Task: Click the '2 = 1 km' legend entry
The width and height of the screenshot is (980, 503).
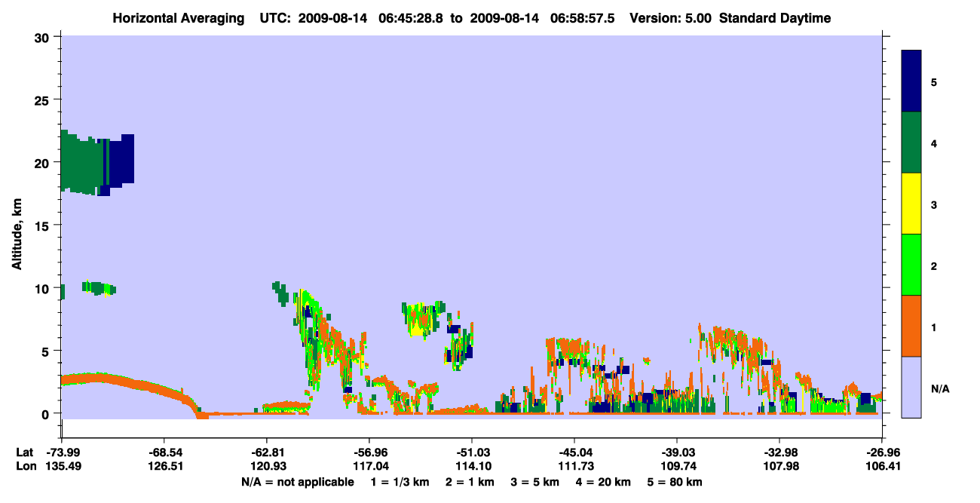Action: tap(471, 482)
